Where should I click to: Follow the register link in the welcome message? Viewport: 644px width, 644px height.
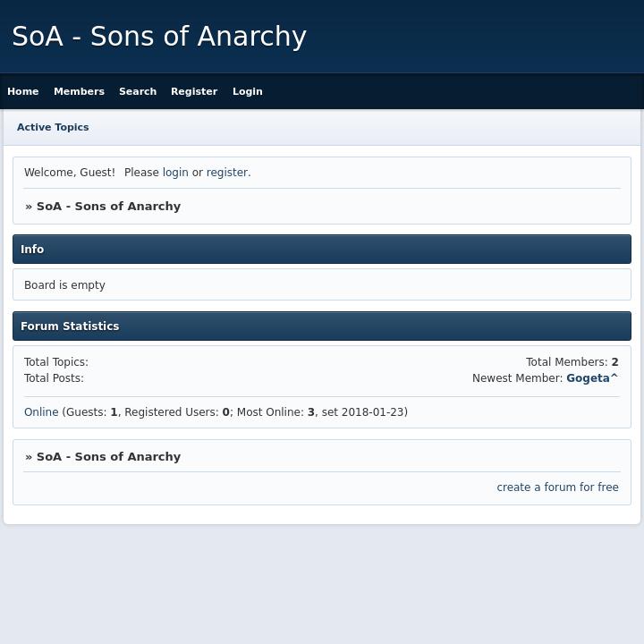point(227,173)
